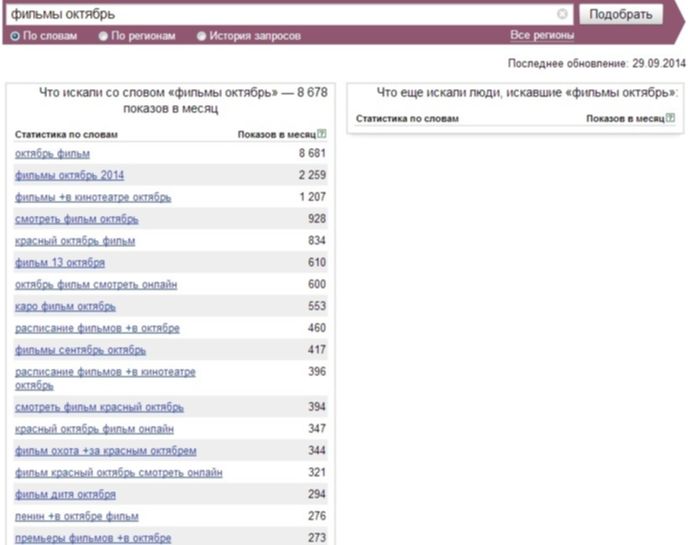
Task: Click into the 'фильмы октябрь' search field
Action: [x=280, y=15]
